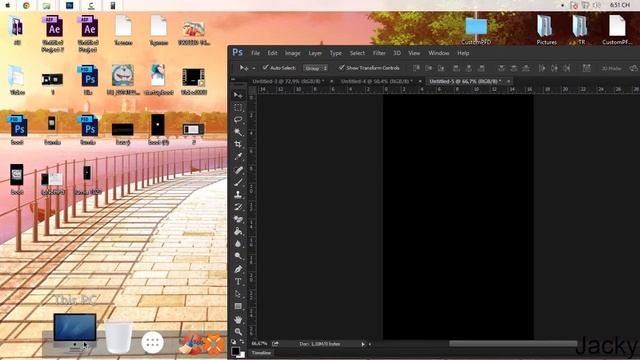Click the Distribute Left Edges icon
This screenshot has height=360, width=640.
pyautogui.click(x=542, y=68)
